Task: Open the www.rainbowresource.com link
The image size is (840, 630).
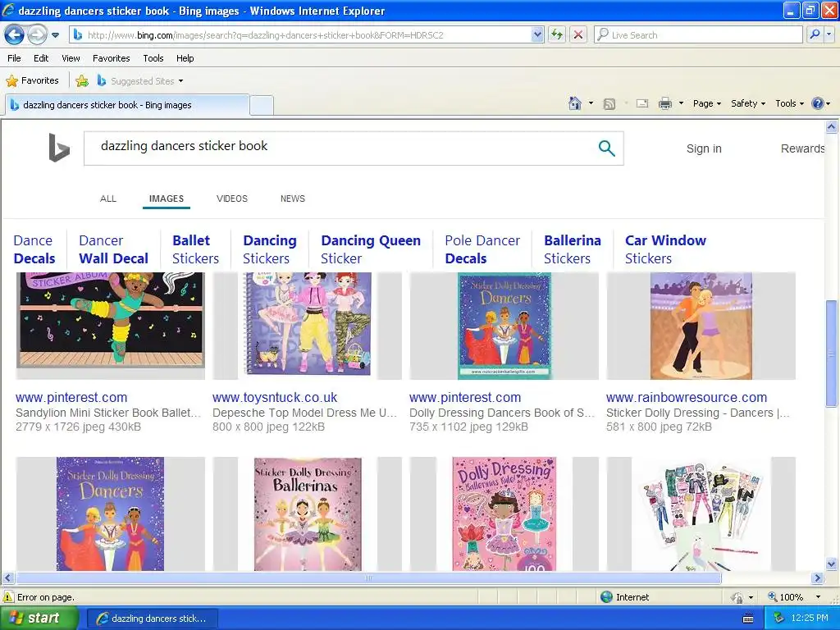Action: [x=687, y=398]
